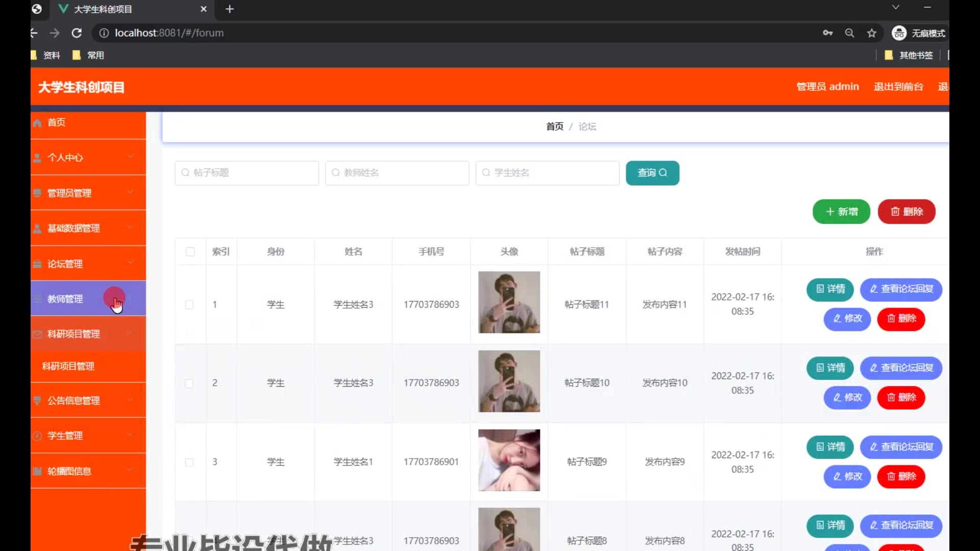Expand the 公告信息管理 menu chevron

click(130, 399)
